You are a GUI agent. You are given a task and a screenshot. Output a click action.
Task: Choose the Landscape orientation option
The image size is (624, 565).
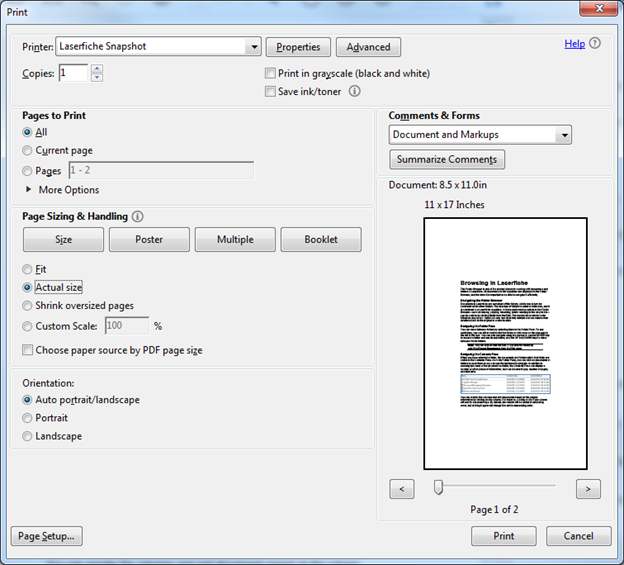point(27,436)
